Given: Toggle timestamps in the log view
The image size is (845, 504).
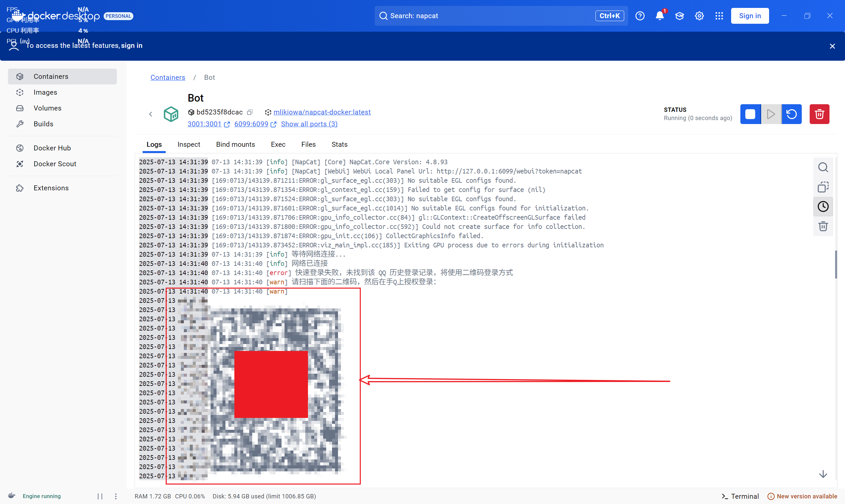Looking at the screenshot, I should pos(823,206).
